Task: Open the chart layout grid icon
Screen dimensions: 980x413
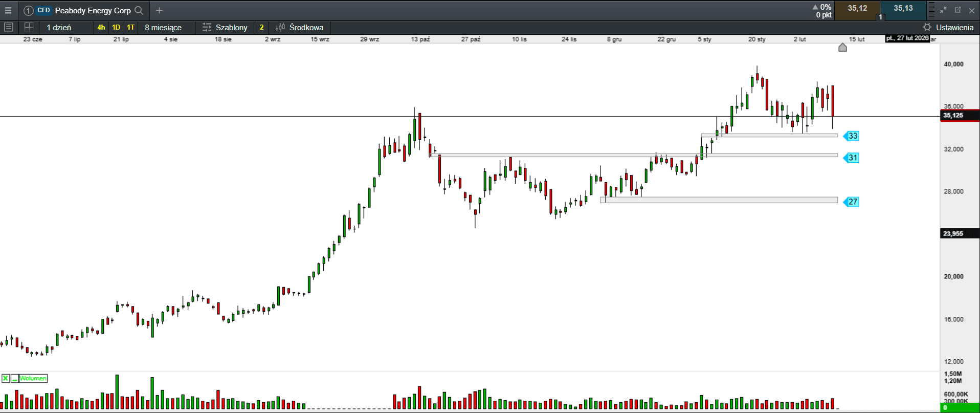Action: click(x=29, y=27)
